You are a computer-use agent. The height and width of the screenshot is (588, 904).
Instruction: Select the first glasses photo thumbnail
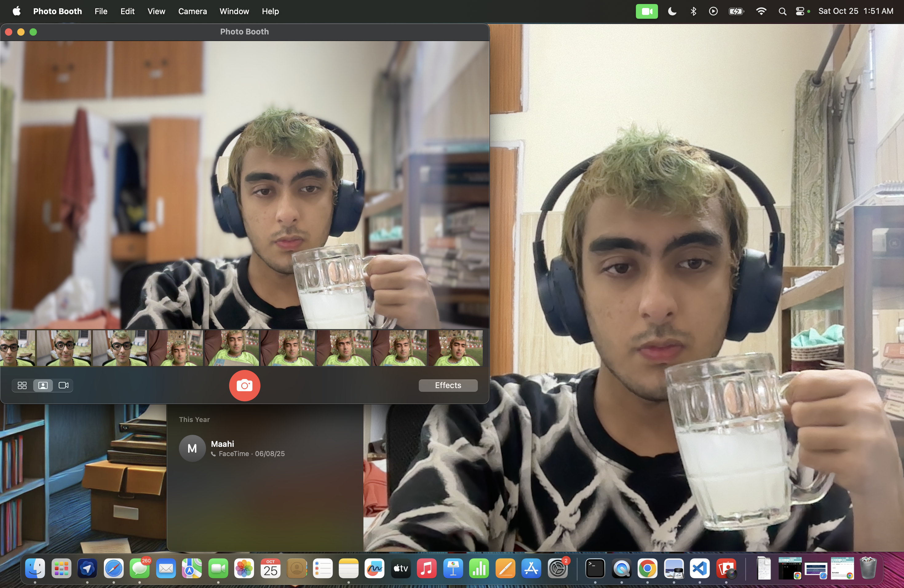click(x=18, y=348)
